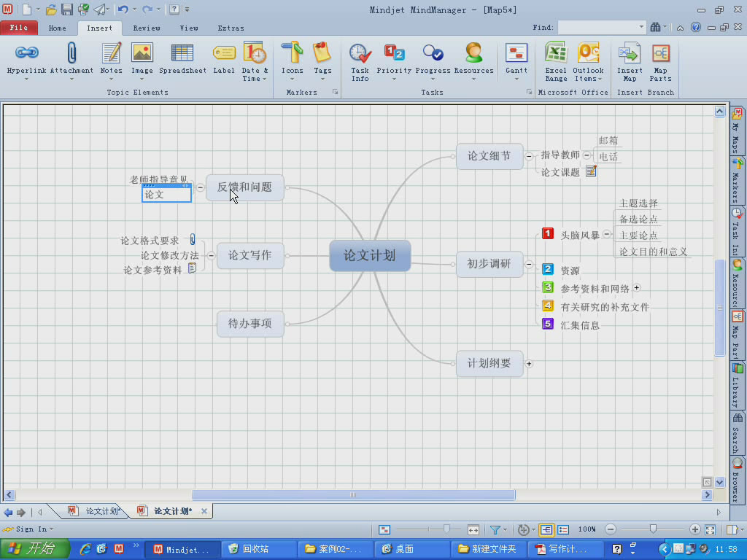Viewport: 747px width, 560px height.
Task: Open the Windows 开始 Start button
Action: [34, 548]
